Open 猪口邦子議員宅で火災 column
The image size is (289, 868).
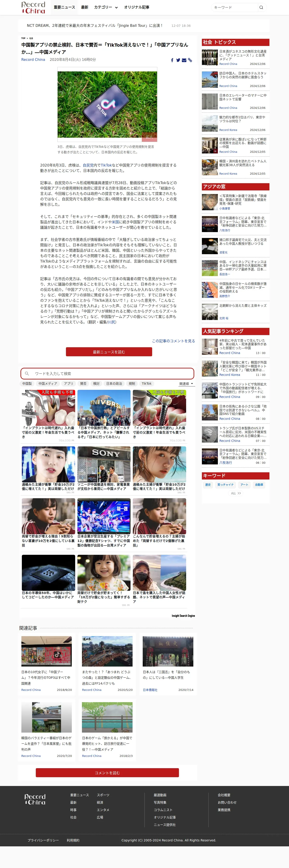(243, 242)
